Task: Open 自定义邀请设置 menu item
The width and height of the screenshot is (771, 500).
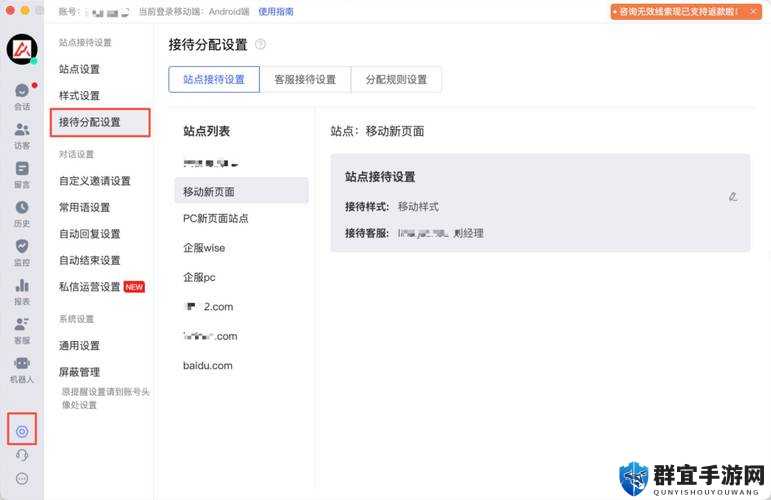Action: pos(95,181)
